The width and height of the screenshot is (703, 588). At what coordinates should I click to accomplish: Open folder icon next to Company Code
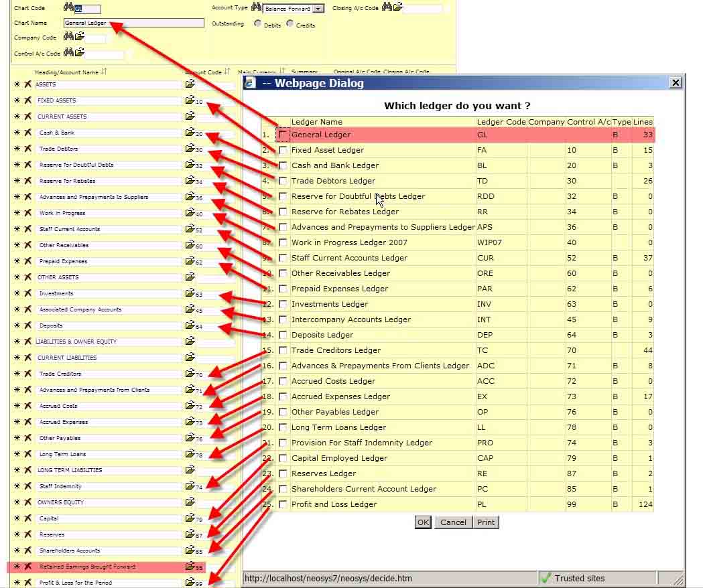coord(79,37)
